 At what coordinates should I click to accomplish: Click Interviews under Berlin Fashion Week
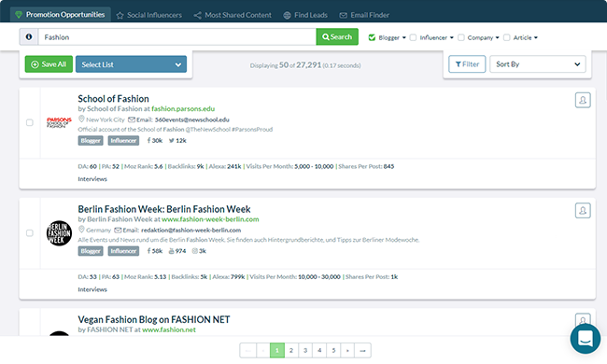(x=92, y=289)
